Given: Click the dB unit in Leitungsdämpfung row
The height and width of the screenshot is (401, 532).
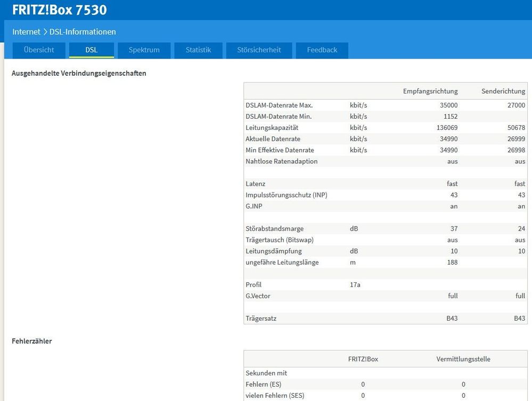Looking at the screenshot, I should [x=354, y=251].
